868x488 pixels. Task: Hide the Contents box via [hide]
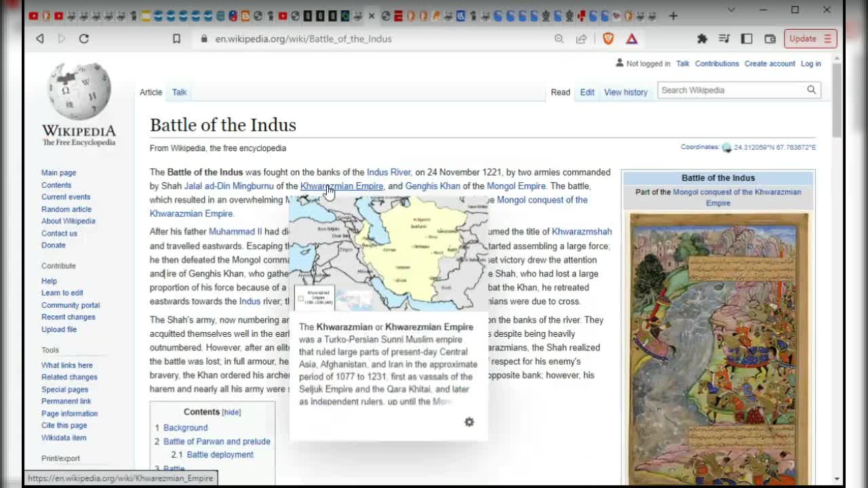click(x=231, y=412)
